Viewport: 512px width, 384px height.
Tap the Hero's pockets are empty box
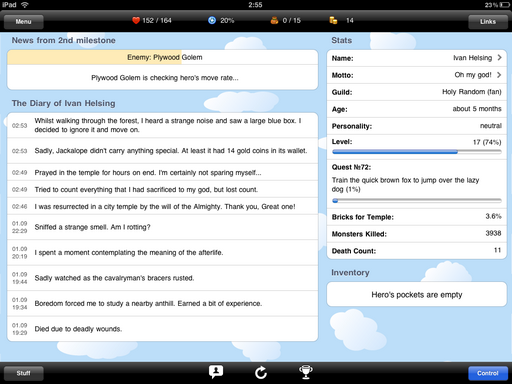417,294
